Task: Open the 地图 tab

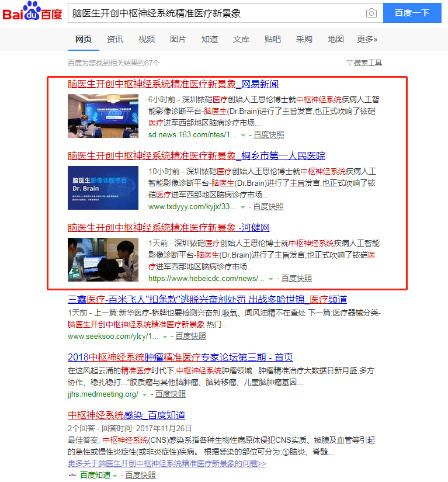Action: click(x=335, y=39)
